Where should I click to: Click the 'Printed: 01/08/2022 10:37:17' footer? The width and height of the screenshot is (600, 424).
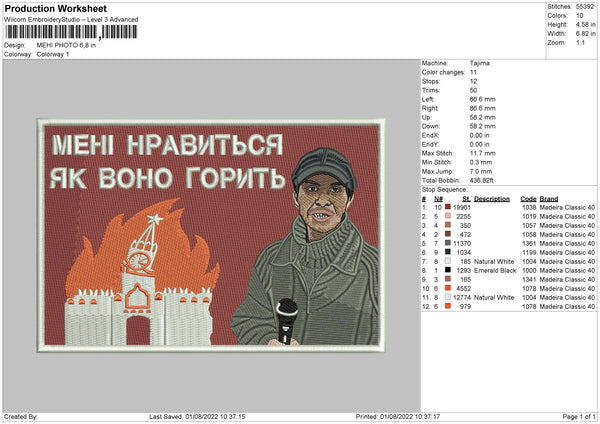(x=398, y=416)
